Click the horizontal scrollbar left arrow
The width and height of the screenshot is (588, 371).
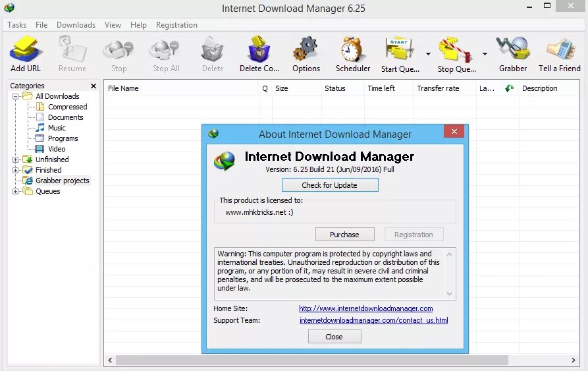[110, 360]
